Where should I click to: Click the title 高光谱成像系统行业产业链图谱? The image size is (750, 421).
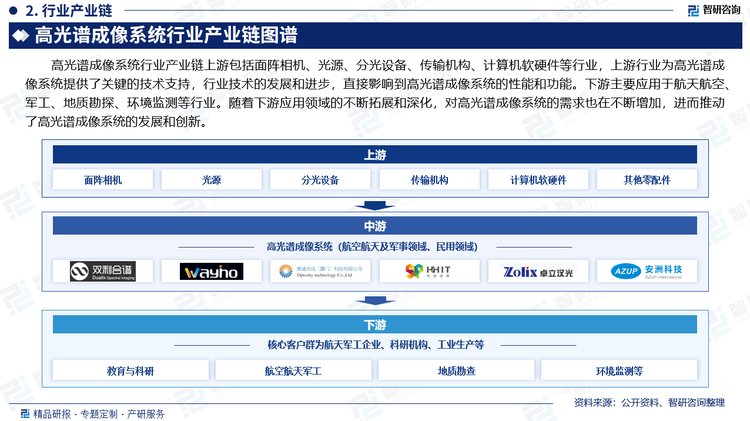(x=166, y=35)
